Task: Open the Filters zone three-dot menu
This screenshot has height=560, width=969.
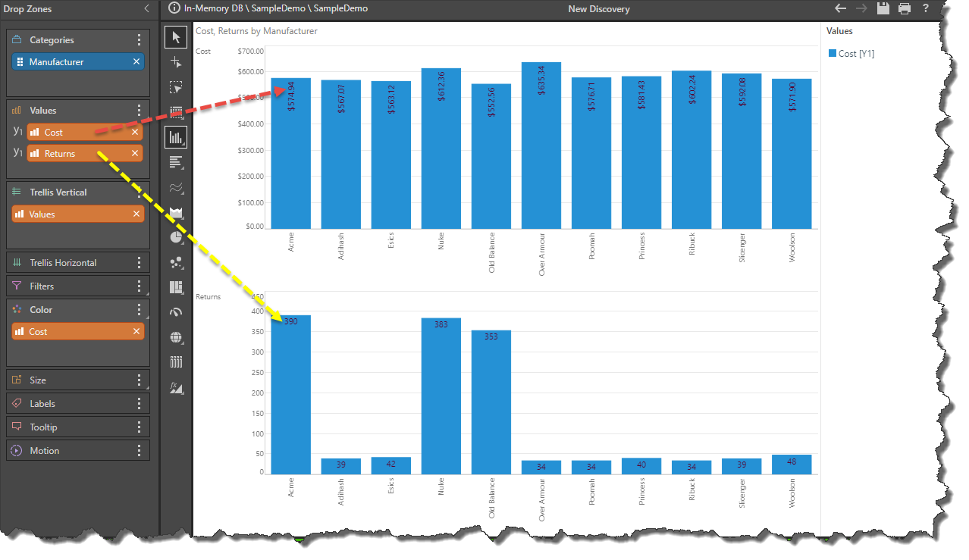Action: pyautogui.click(x=139, y=286)
